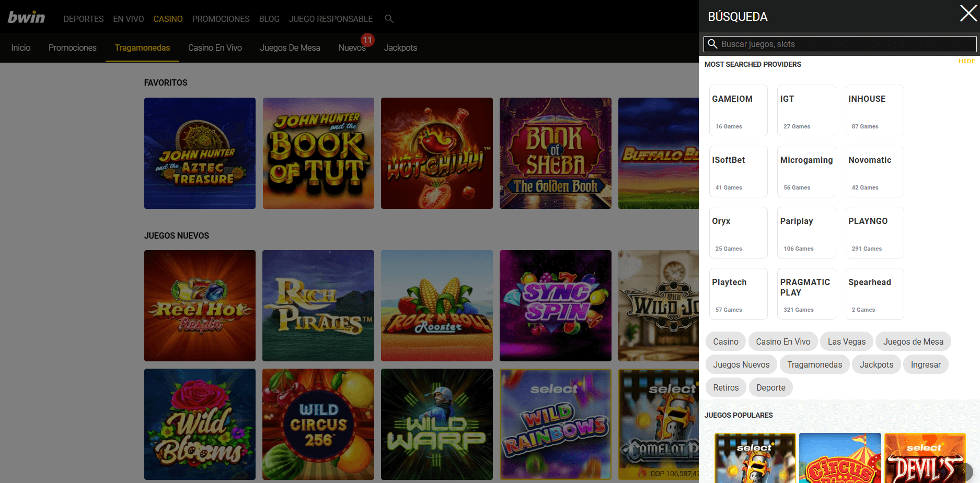Click the Casino En Vivo search tag
Screen dimensions: 980x483
[783, 341]
